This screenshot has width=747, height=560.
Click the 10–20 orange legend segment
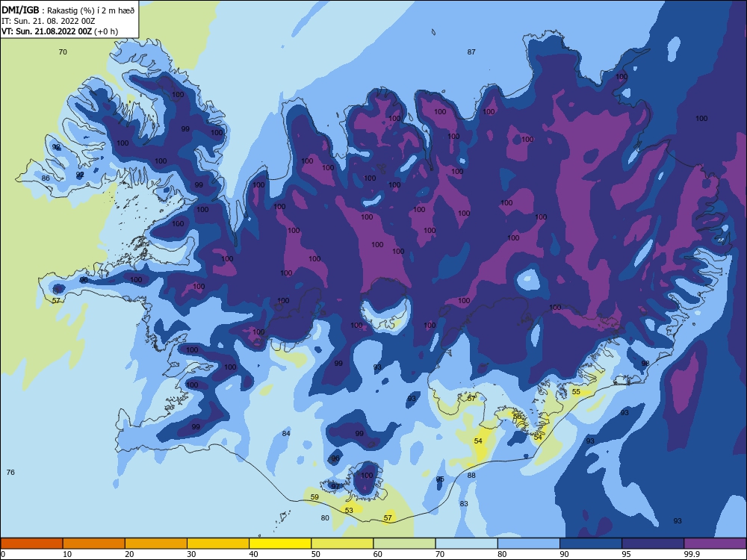click(x=94, y=544)
